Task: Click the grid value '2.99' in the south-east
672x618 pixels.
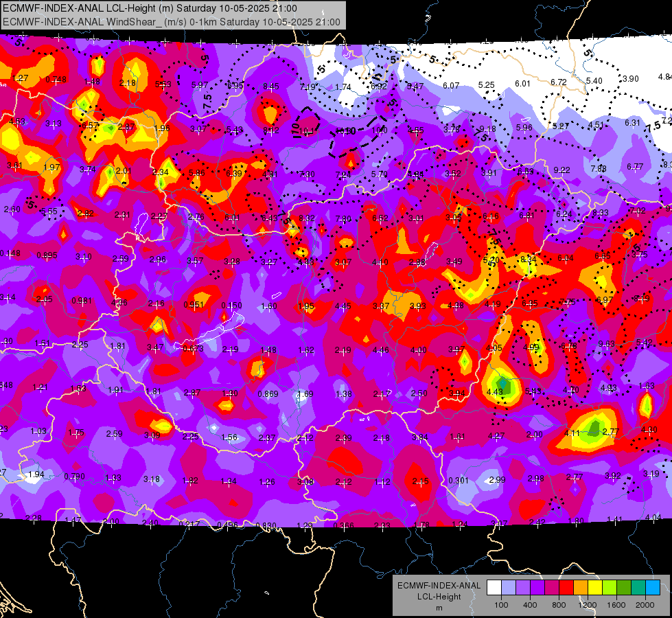Action: pos(497,479)
